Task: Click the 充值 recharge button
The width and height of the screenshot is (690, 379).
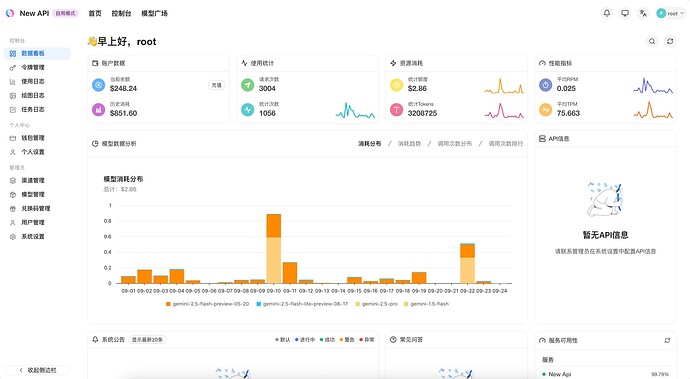Action: pyautogui.click(x=217, y=85)
